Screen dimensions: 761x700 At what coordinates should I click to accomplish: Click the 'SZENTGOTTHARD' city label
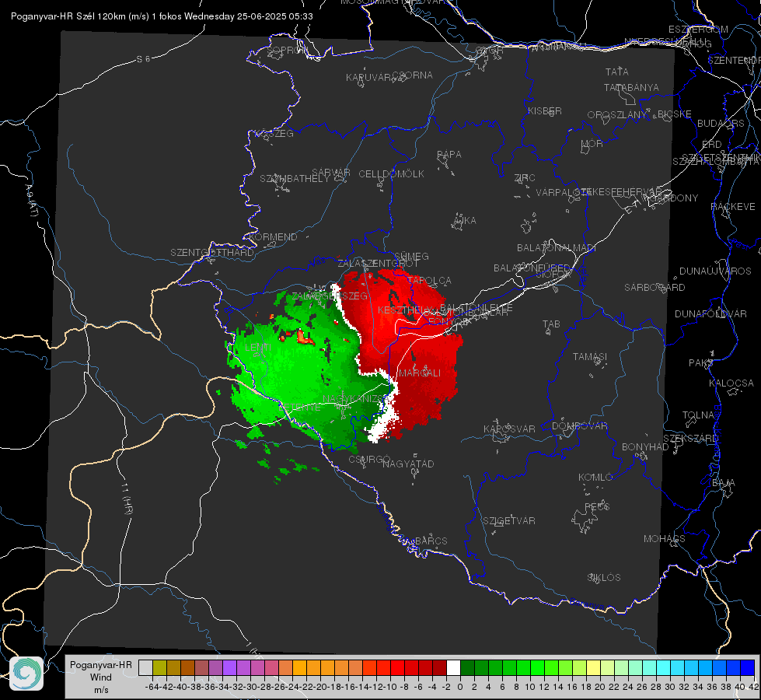click(212, 253)
